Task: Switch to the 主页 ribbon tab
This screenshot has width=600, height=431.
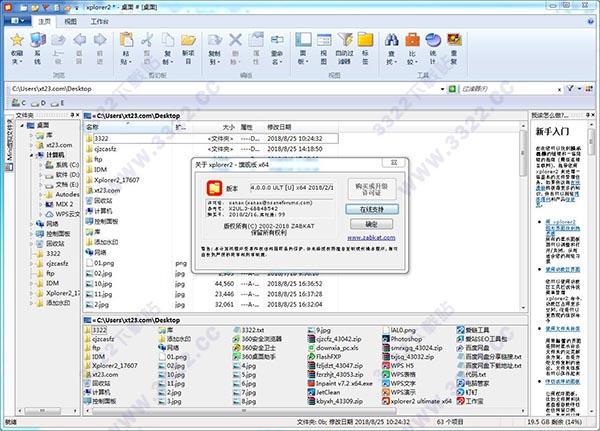Action: click(x=44, y=21)
